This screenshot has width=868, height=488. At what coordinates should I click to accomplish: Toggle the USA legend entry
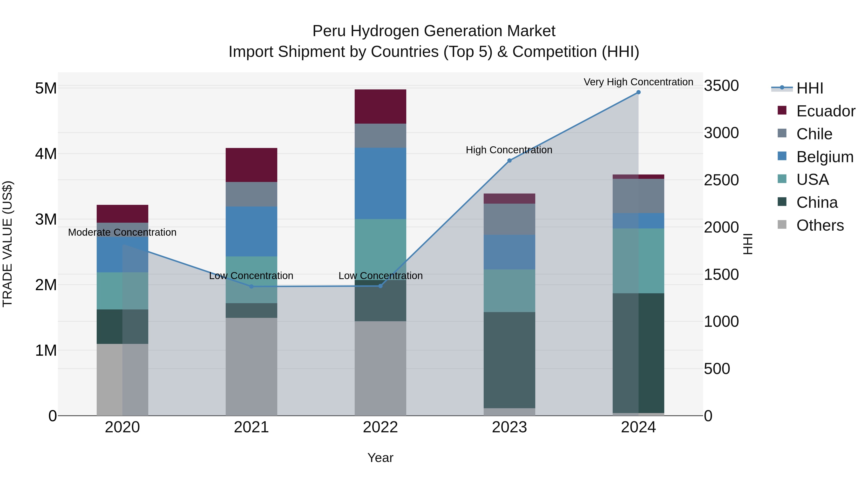[x=803, y=180]
